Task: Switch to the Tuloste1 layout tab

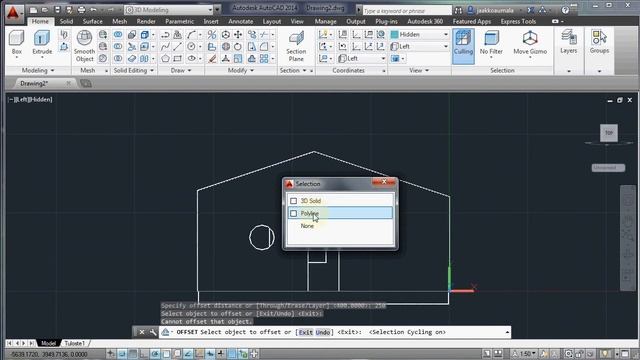Action: (75, 343)
